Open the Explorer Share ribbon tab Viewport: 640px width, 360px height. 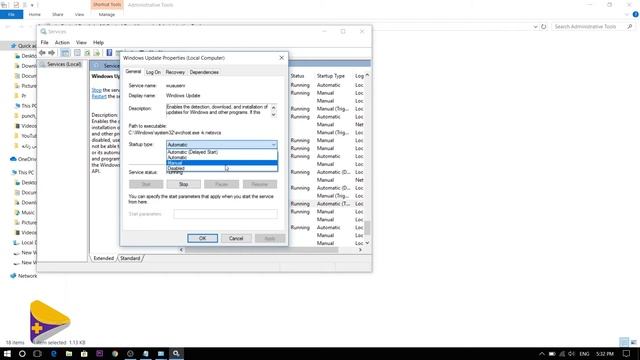pos(58,14)
